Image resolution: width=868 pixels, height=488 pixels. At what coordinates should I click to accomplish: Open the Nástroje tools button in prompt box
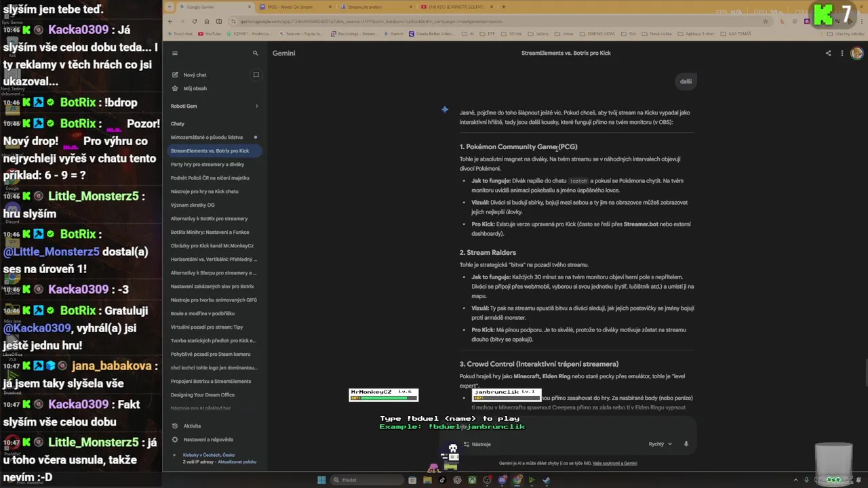[x=477, y=444]
